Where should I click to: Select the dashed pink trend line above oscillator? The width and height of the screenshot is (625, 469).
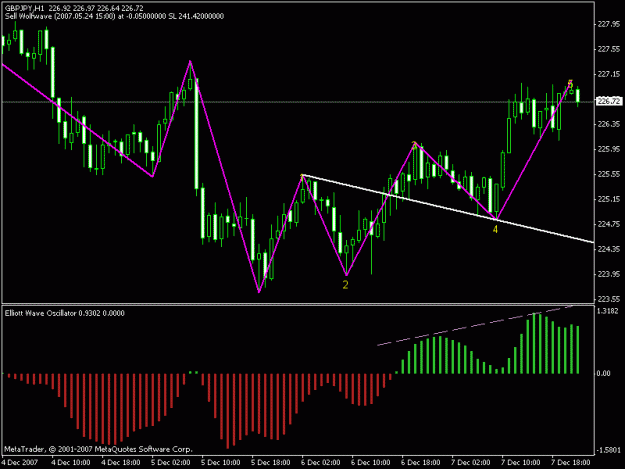475,326
